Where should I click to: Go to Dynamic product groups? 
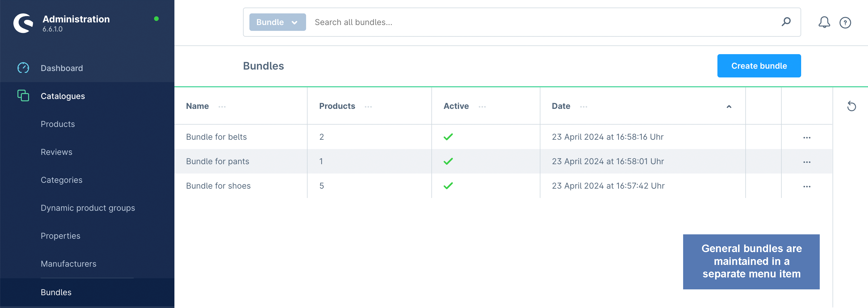point(87,208)
